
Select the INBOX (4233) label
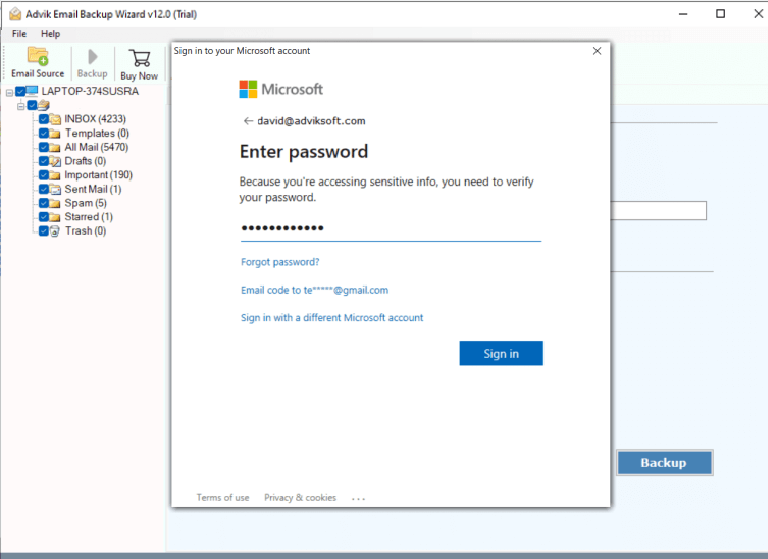pyautogui.click(x=95, y=119)
